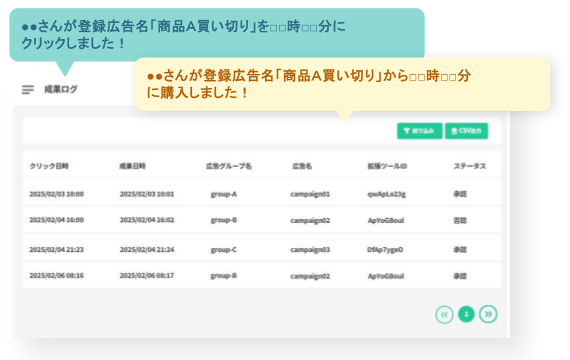Select click time 2025/02/06 08:16
Screen dimensions: 570x360
tap(57, 276)
